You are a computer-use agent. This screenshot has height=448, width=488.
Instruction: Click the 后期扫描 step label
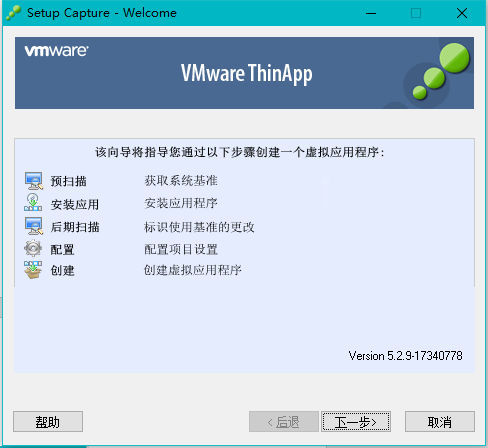[x=75, y=227]
